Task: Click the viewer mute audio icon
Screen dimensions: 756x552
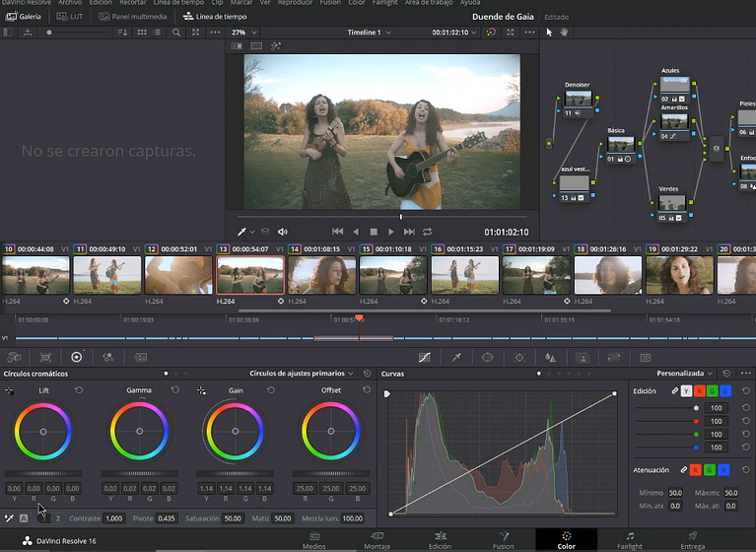Action: click(282, 232)
